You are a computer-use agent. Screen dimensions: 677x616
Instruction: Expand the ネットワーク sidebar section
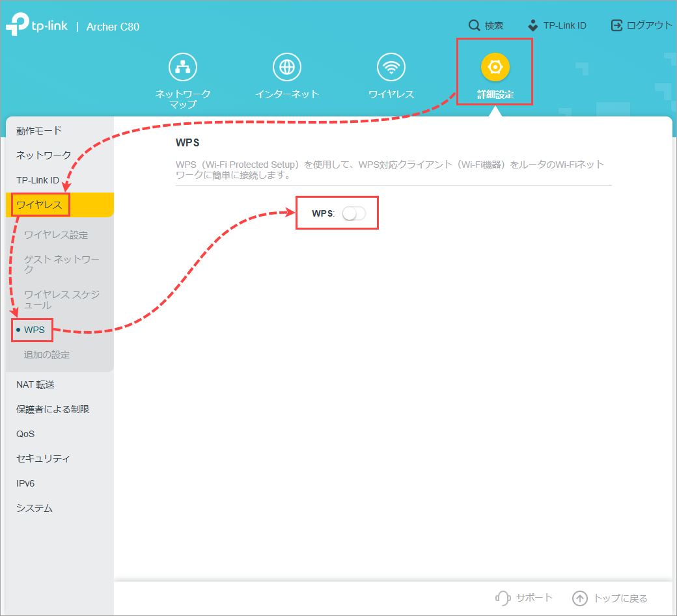click(x=44, y=155)
